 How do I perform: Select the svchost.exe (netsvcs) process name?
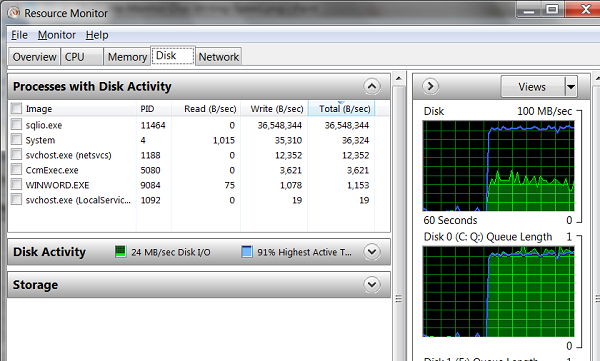pos(68,155)
